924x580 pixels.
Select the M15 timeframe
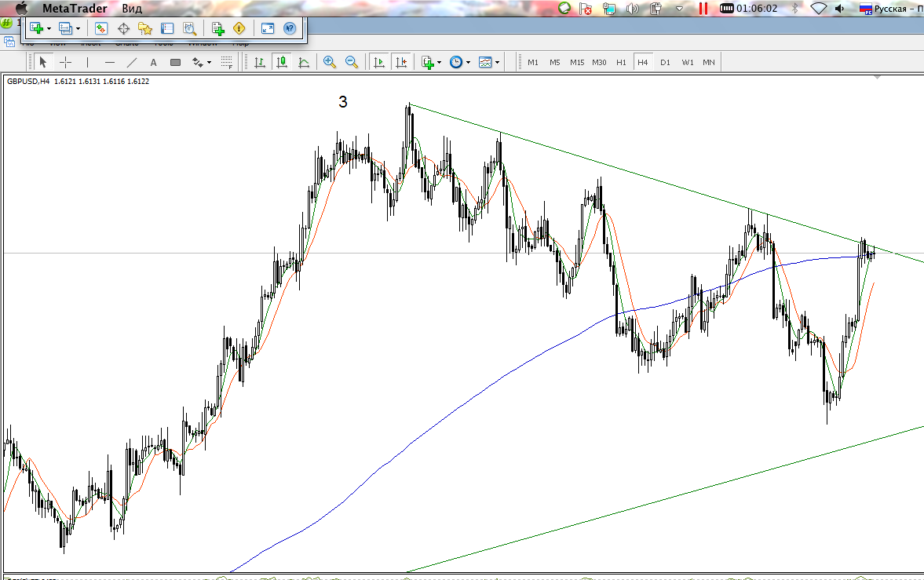[577, 62]
